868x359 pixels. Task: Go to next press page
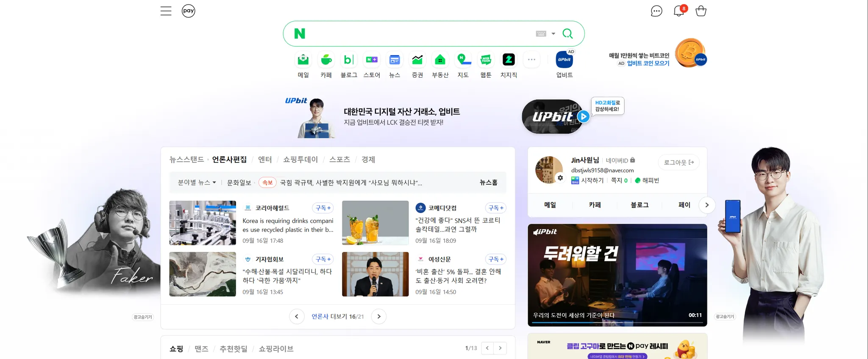379,317
